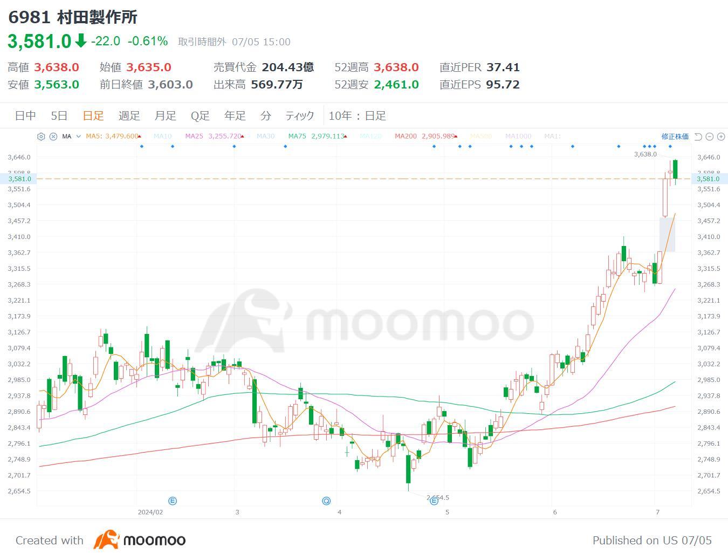Open chart indicator settings gear icon
Viewport: 728px width, 560px height.
click(41, 136)
